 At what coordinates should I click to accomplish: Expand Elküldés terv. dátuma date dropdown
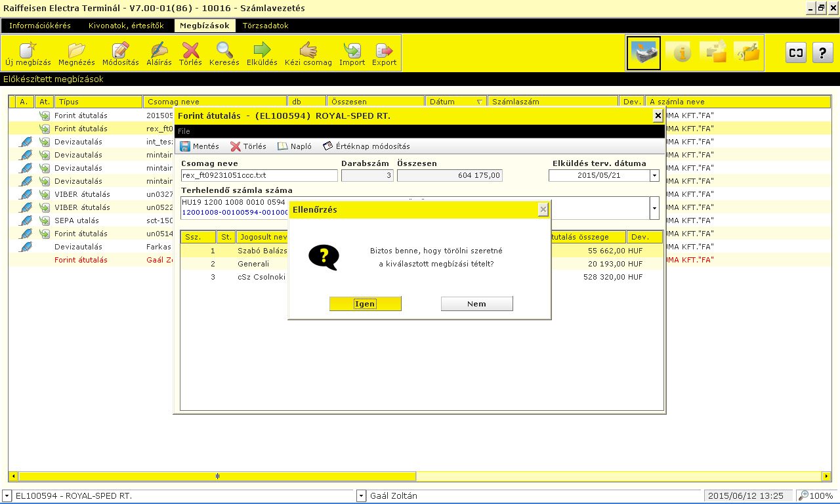click(x=654, y=176)
